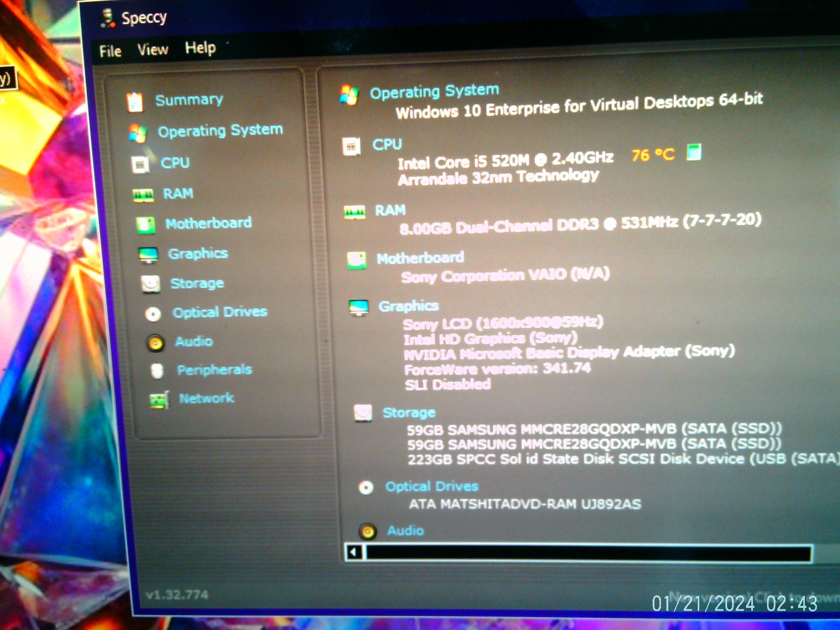Select the Storage hard drive icon in sidebar

[151, 285]
